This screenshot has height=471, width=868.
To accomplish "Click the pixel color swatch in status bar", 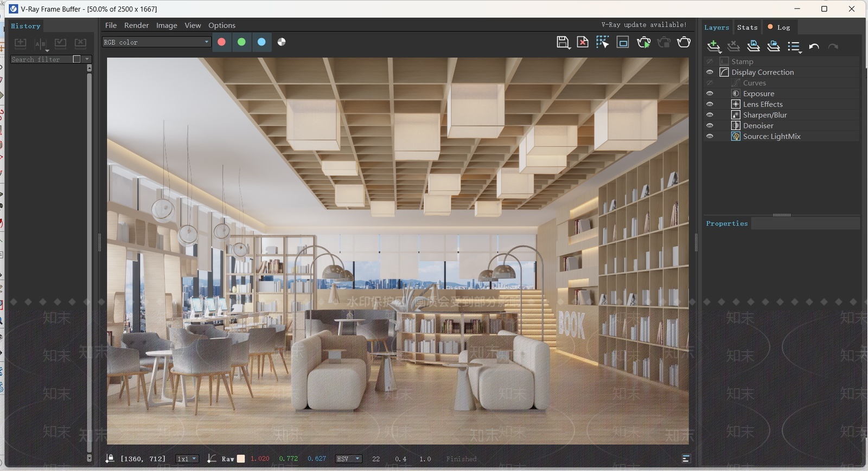I will (241, 459).
